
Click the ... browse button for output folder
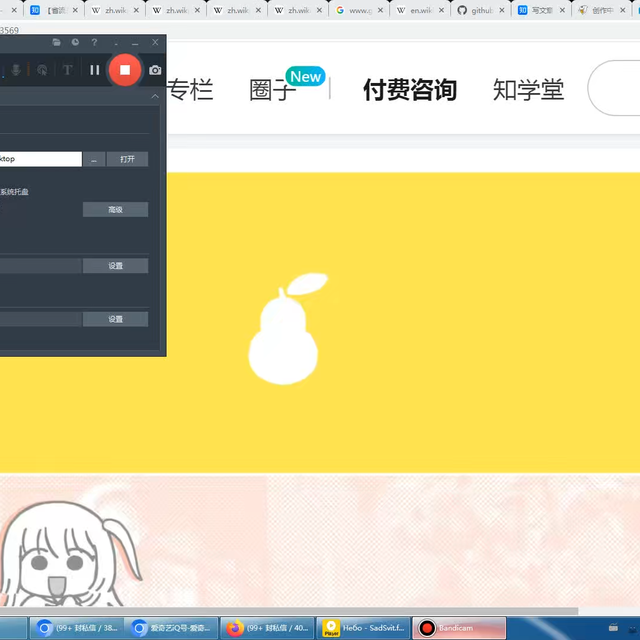point(93,159)
